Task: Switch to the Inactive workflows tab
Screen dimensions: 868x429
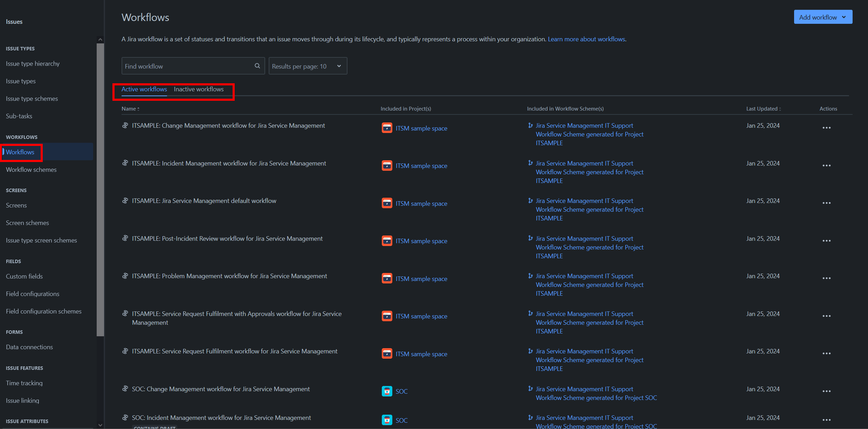Action: point(199,89)
